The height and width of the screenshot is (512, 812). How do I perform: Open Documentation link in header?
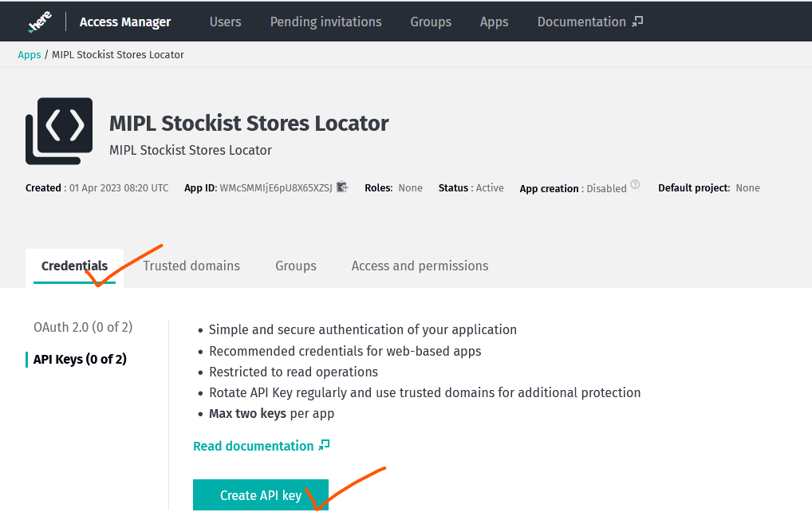(581, 22)
